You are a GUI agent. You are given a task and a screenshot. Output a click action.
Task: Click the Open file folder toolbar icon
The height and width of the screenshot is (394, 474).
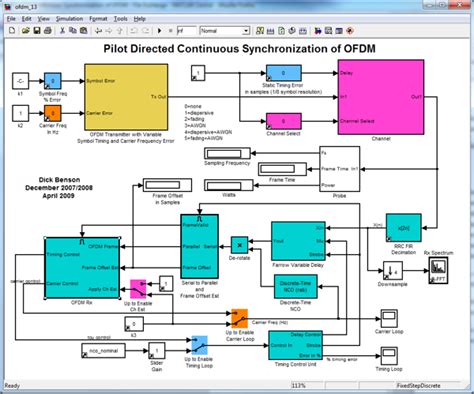pos(26,31)
